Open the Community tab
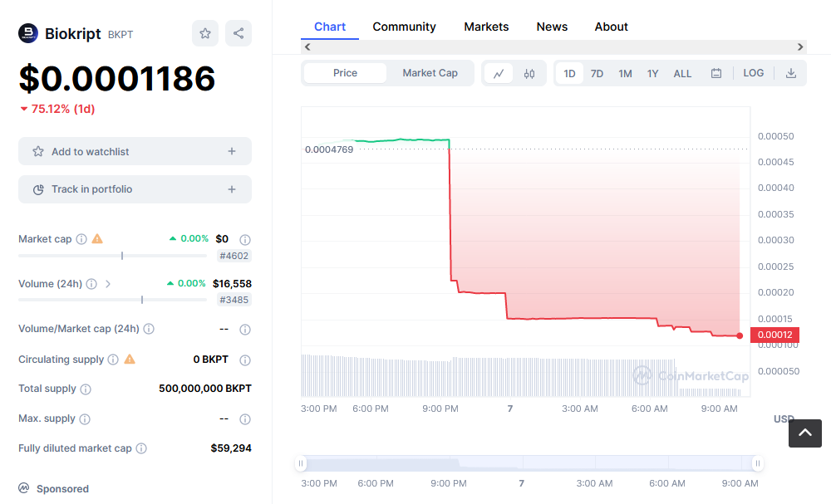 click(404, 27)
